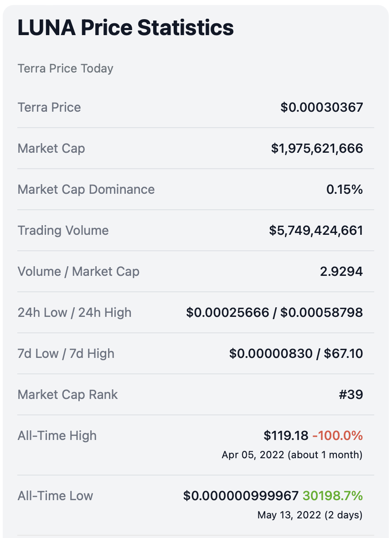
Task: Click the Terra Price value $0.00030367
Action: [322, 108]
